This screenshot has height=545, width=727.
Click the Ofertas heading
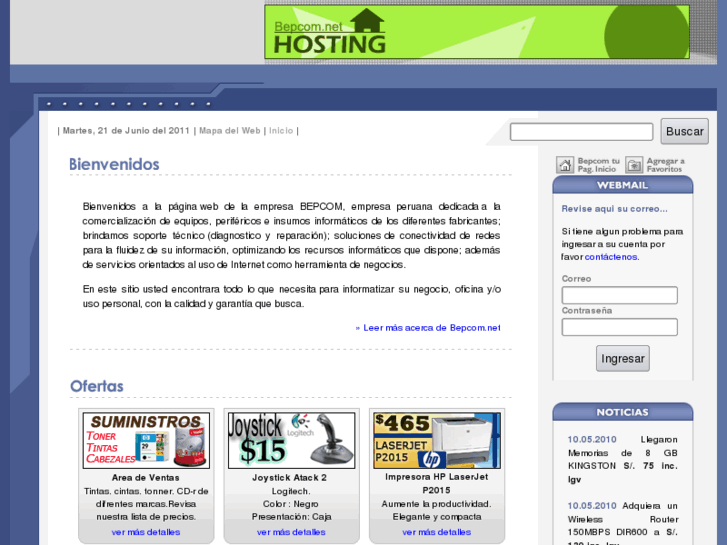pos(96,386)
